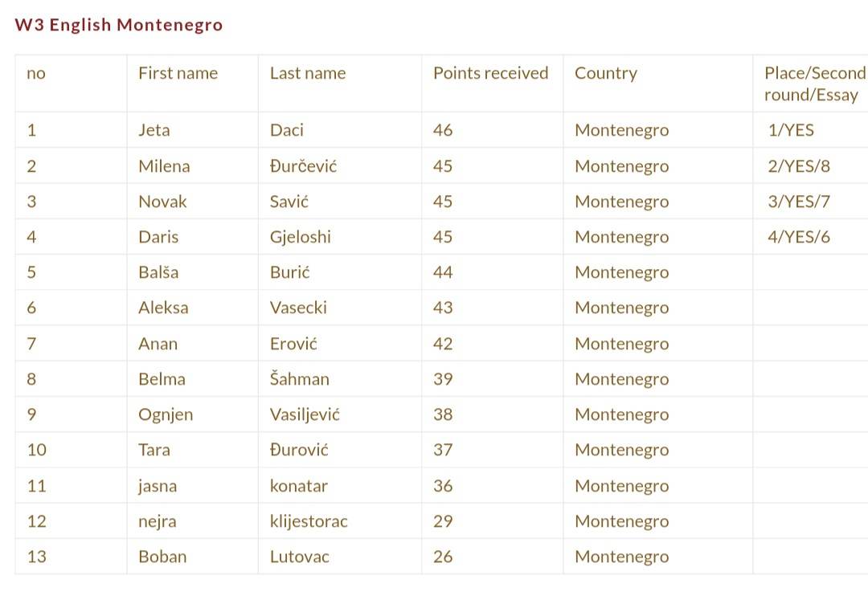Image resolution: width=868 pixels, height=604 pixels.
Task: Click the 4/YES/6 cell for Daris
Action: tap(799, 237)
